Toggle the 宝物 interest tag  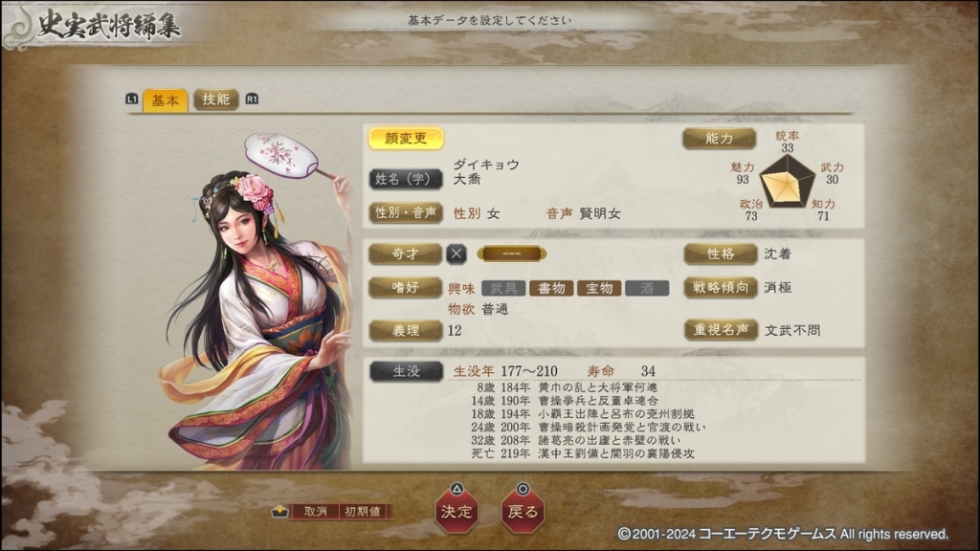click(599, 288)
